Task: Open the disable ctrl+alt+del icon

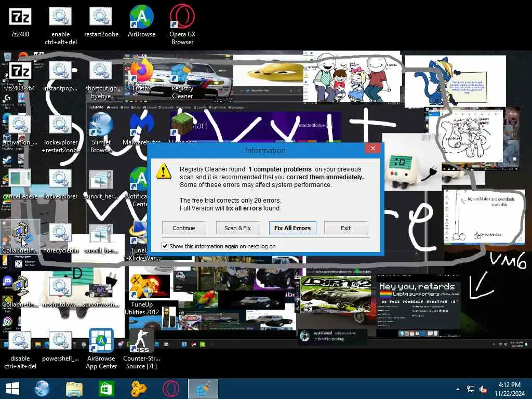Action: [20, 350]
